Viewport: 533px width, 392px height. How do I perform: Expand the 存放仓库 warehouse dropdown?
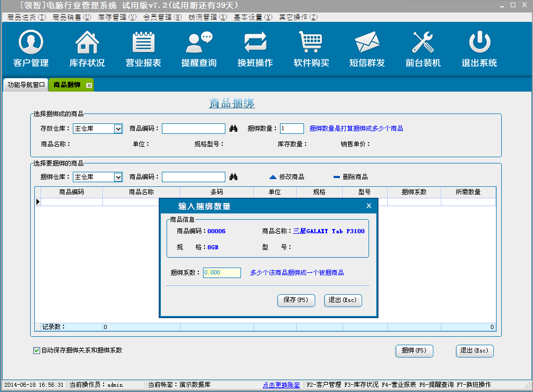coord(118,129)
